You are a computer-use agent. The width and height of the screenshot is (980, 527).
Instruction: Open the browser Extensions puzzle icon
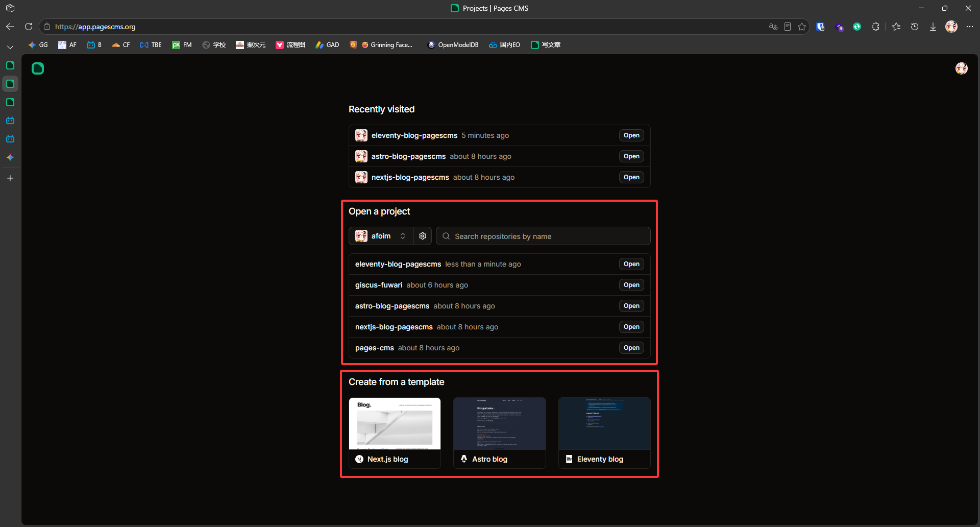point(876,27)
